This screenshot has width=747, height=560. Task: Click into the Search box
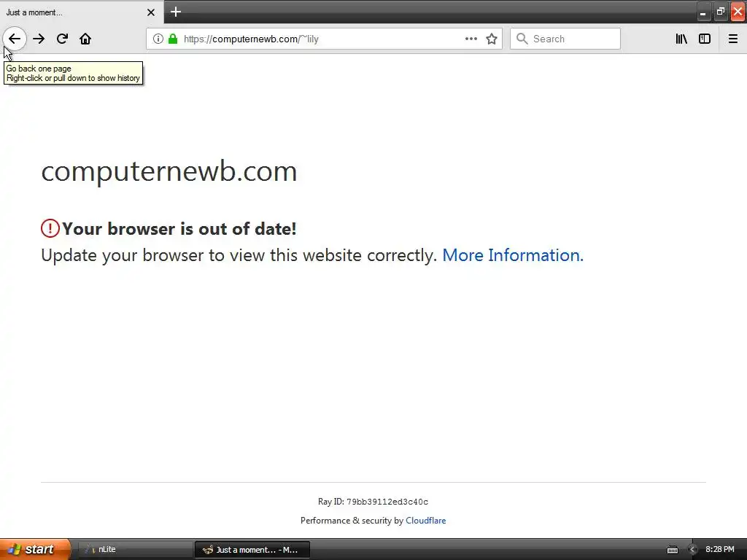(x=565, y=39)
